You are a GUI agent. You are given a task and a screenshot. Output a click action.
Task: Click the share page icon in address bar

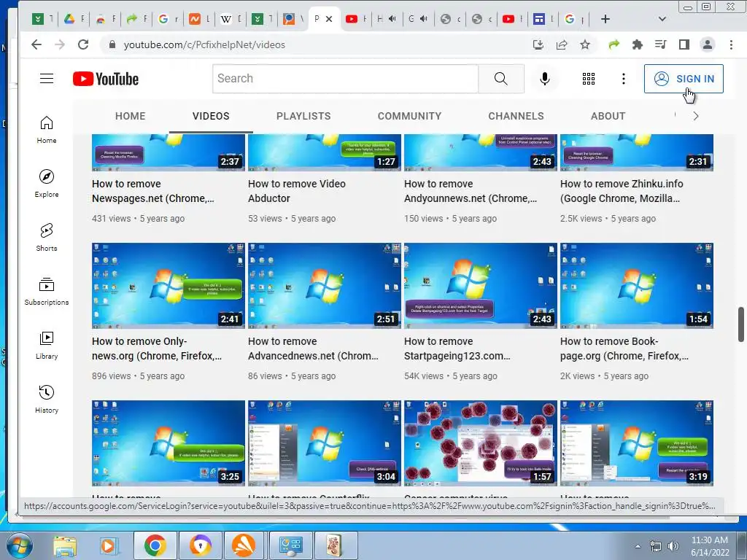562,44
